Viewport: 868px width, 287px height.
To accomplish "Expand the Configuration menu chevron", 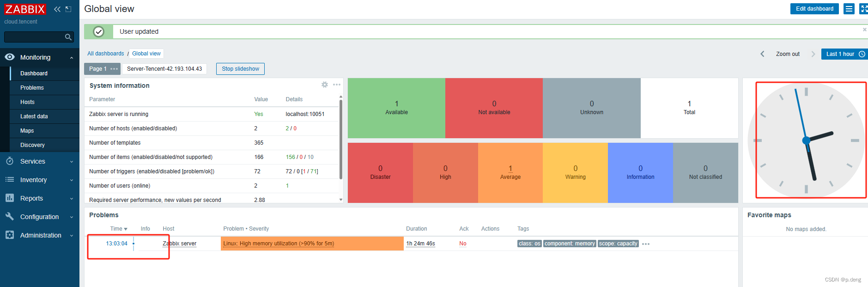I will pyautogui.click(x=72, y=217).
